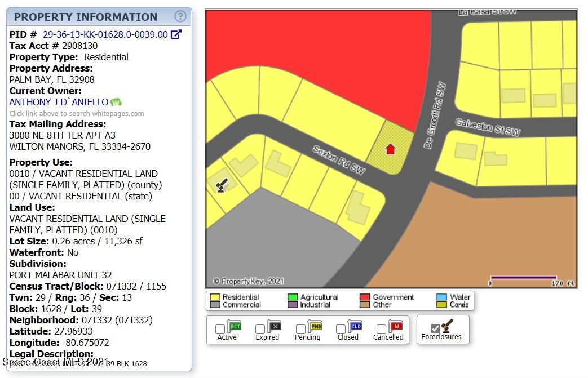Open the help question mark icon
The image size is (588, 378).
point(180,16)
